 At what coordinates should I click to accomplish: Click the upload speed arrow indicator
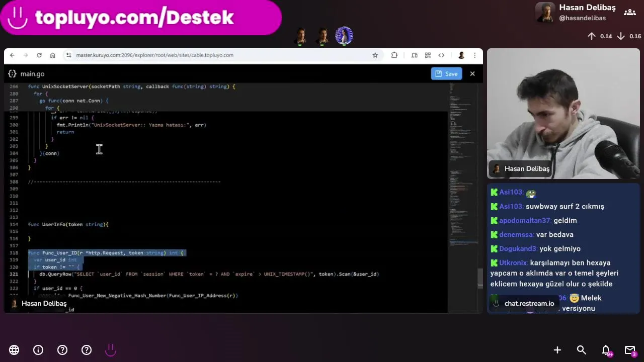(592, 36)
